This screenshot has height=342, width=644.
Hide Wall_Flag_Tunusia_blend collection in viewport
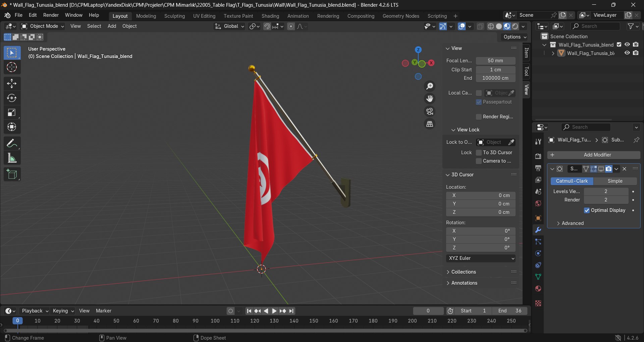627,45
